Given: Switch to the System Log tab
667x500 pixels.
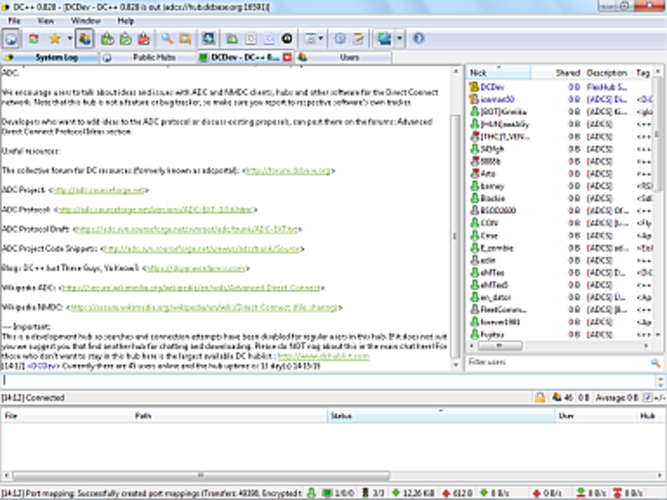Looking at the screenshot, I should click(x=50, y=57).
